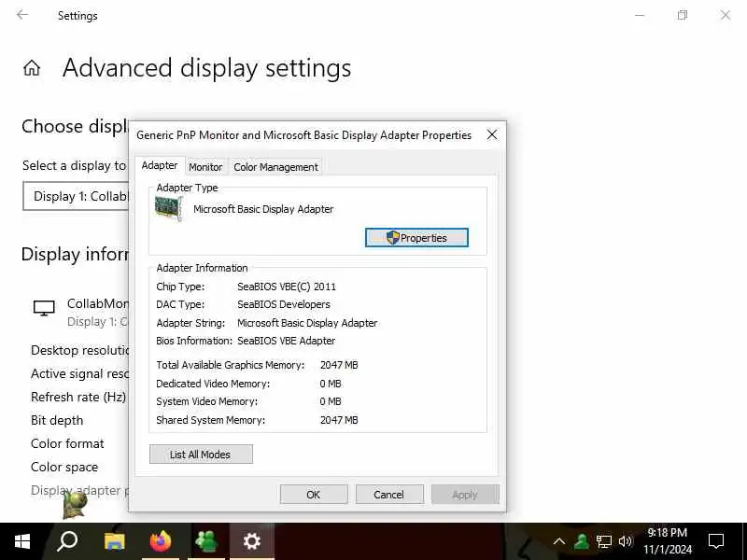Click 'Microsoft Basic Display Adapter' under Adapter Type
747x560 pixels.
263,209
